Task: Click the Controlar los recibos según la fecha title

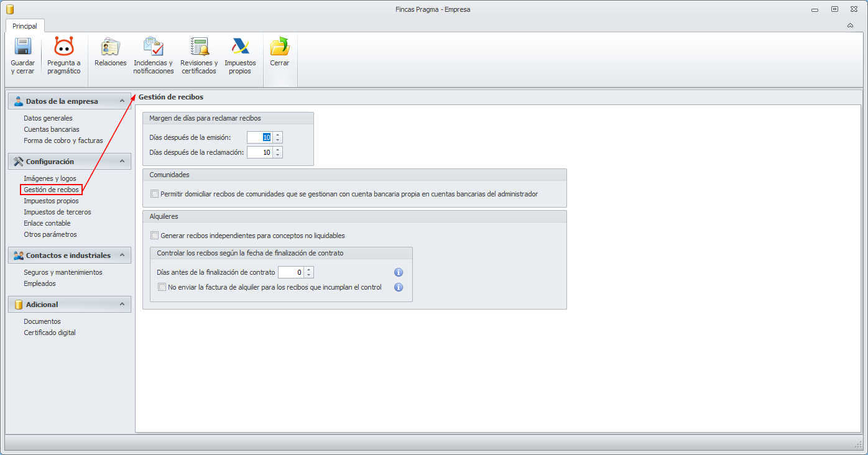Action: click(251, 253)
